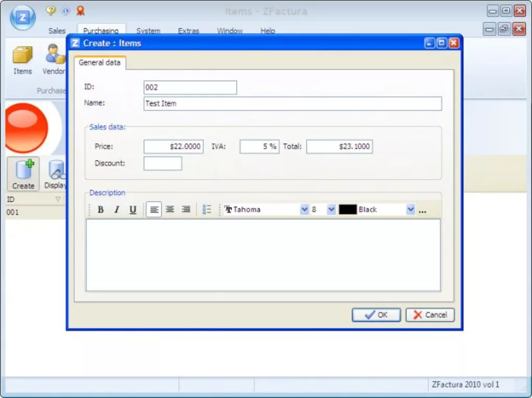532x398 pixels.
Task: Insert bullet list in description
Action: click(207, 209)
